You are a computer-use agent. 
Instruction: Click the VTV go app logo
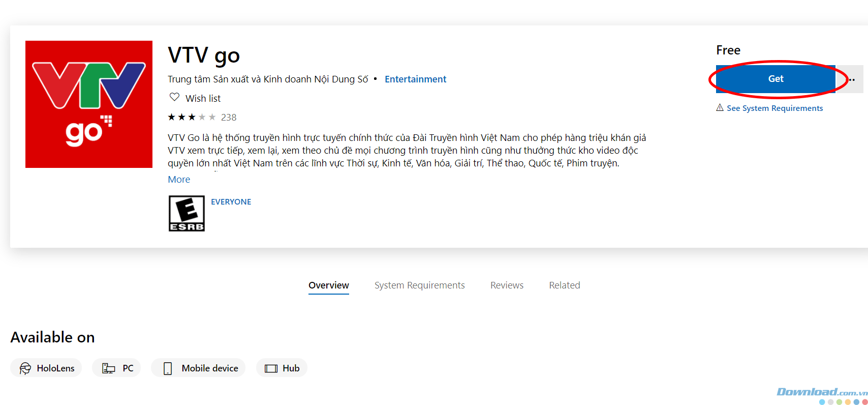tap(89, 104)
